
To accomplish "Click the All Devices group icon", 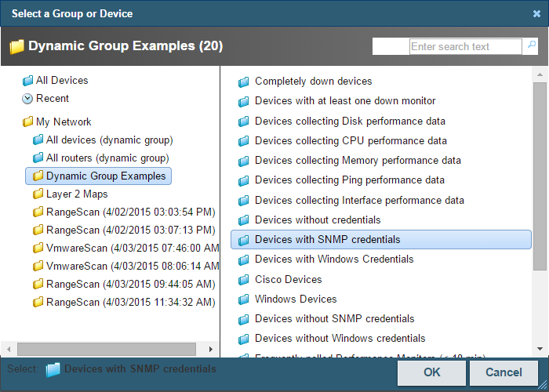I will [27, 81].
